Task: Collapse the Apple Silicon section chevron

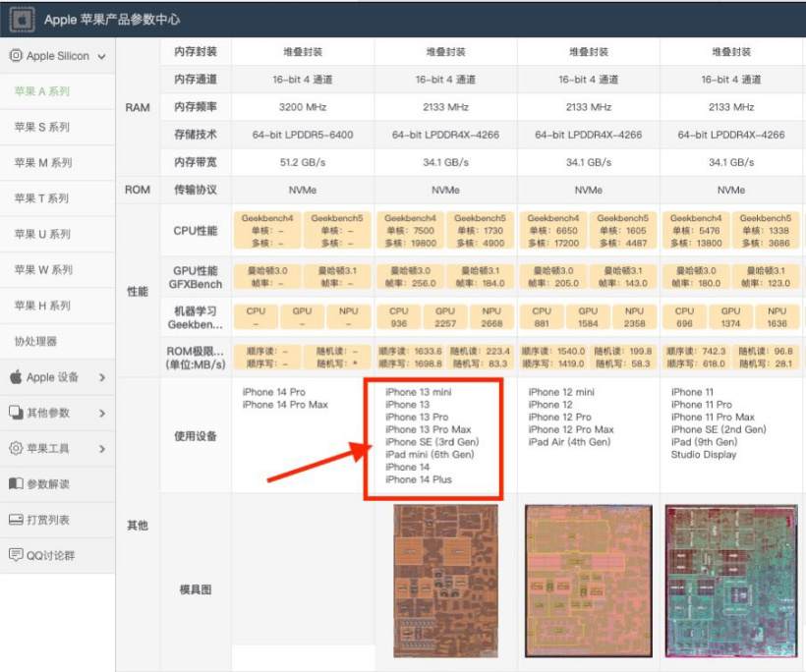Action: point(101,57)
